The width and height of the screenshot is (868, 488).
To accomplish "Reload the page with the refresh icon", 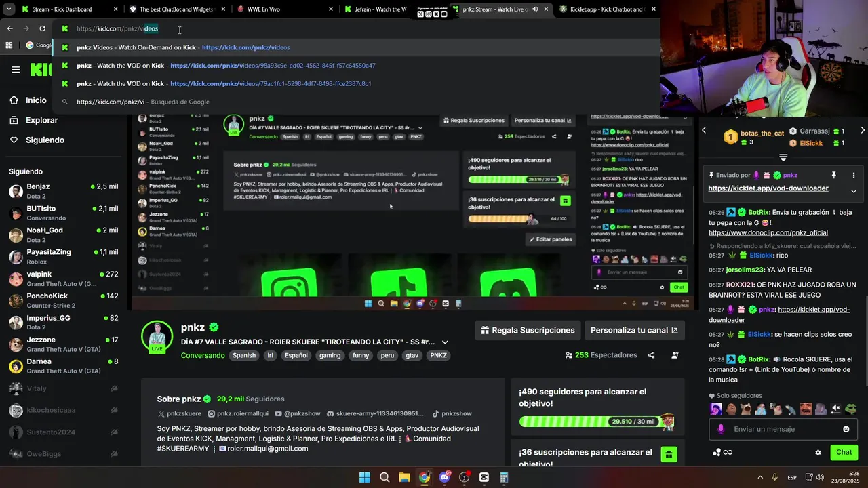I will tap(42, 28).
